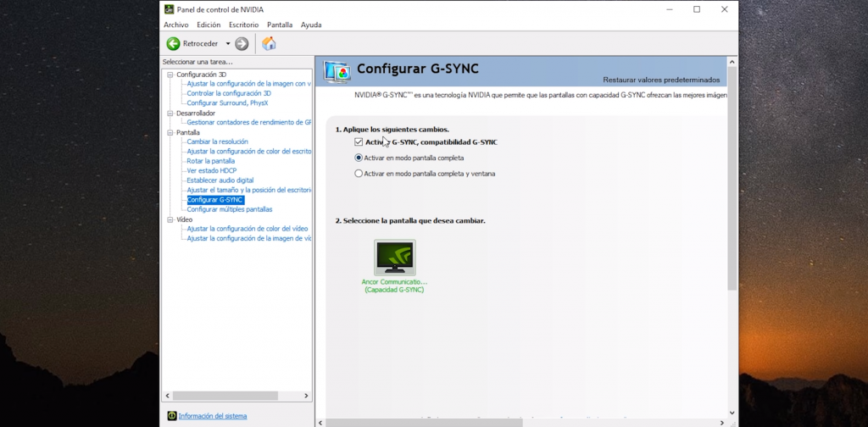This screenshot has width=868, height=427.
Task: Open the home icon in toolbar
Action: click(x=269, y=43)
